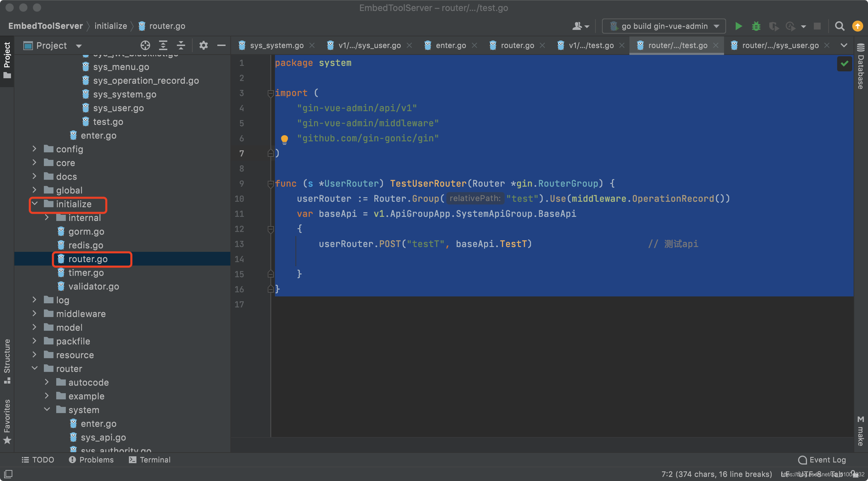The height and width of the screenshot is (481, 868).
Task: Expand the config folder
Action: 34,149
